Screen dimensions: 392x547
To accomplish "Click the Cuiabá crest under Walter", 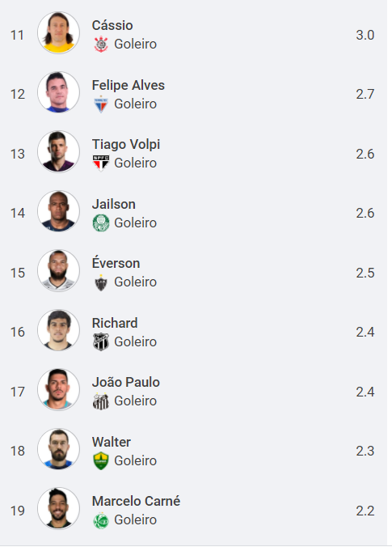I will (x=101, y=461).
